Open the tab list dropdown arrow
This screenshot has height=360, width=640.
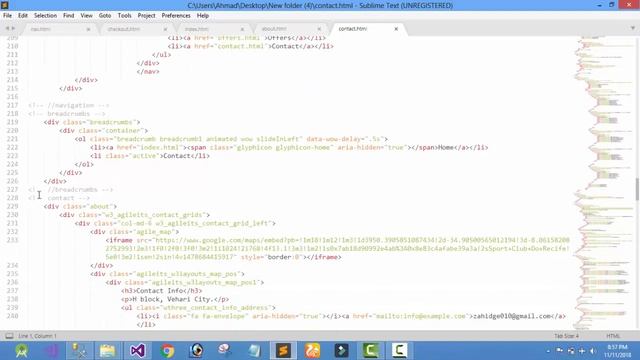(633, 28)
